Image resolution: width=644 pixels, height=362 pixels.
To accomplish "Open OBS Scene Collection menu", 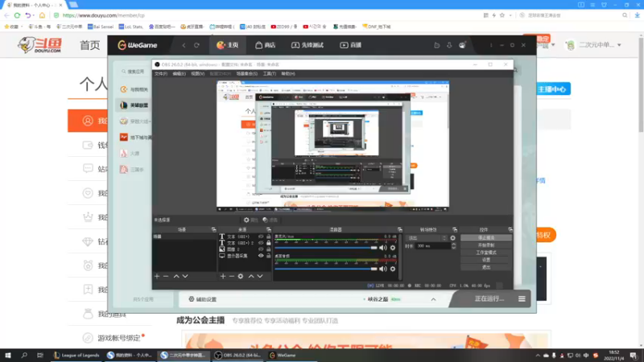I will [246, 74].
